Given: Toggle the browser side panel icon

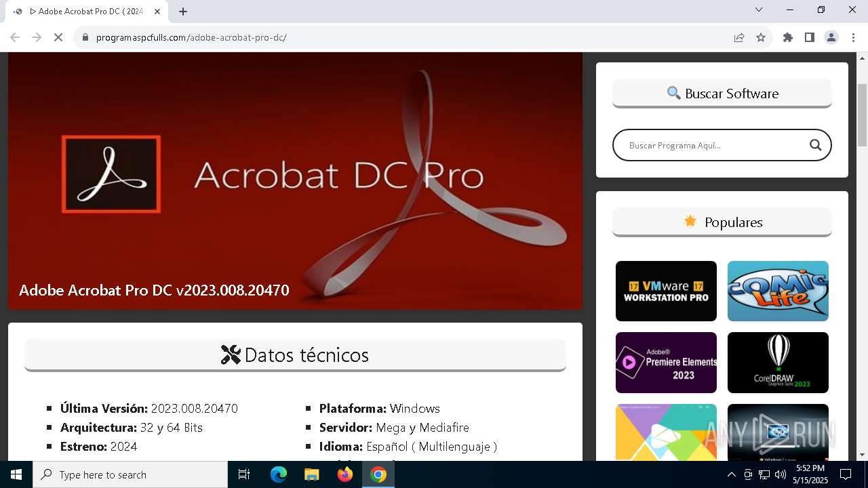Looking at the screenshot, I should pyautogui.click(x=810, y=37).
